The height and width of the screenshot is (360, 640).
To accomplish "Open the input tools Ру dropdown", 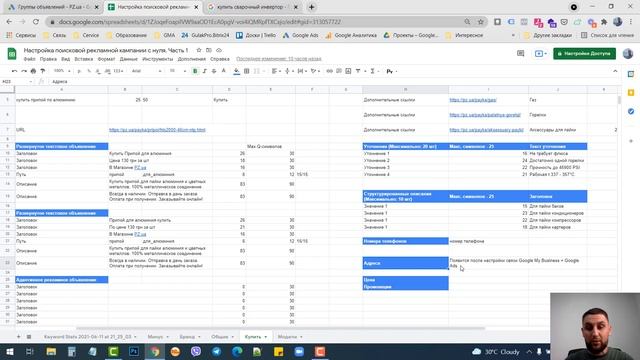I will coord(391,71).
